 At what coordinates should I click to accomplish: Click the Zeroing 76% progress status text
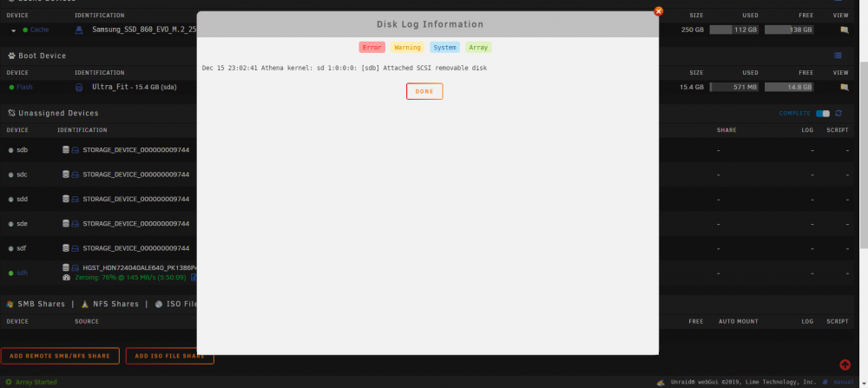point(130,277)
